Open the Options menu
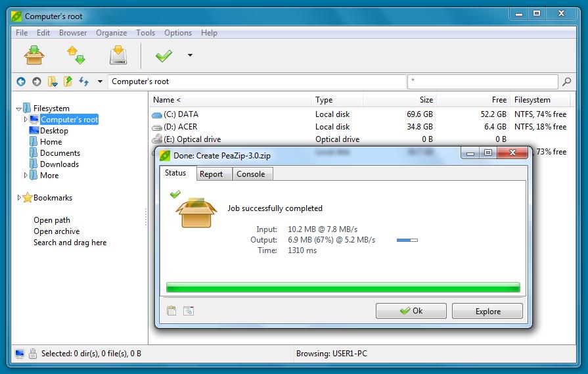This screenshot has width=588, height=374. 178,33
